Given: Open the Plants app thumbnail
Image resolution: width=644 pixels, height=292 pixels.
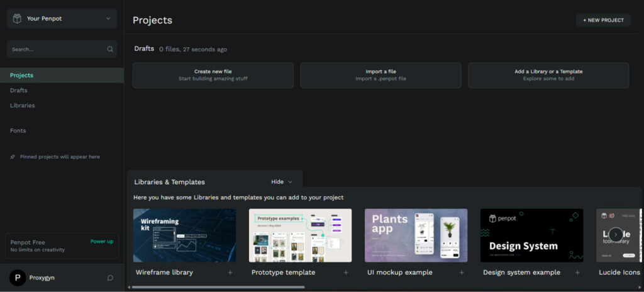Looking at the screenshot, I should point(416,235).
